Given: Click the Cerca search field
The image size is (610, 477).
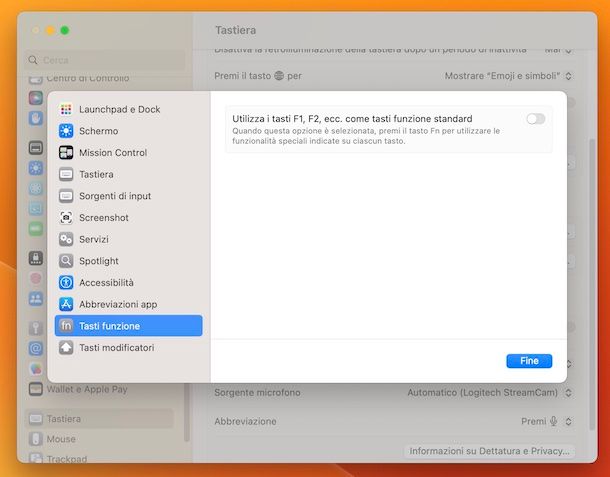Looking at the screenshot, I should pos(104,60).
